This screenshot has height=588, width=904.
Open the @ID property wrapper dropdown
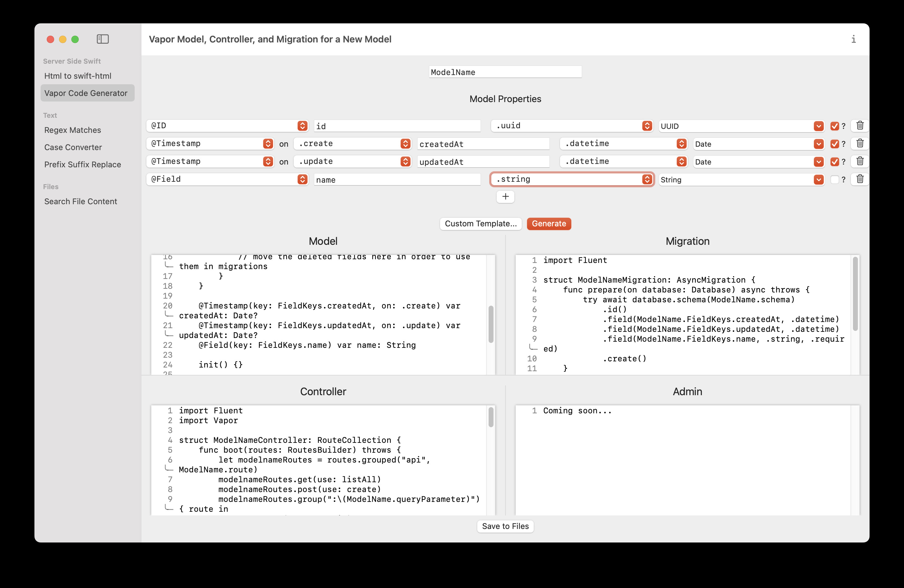pyautogui.click(x=302, y=126)
